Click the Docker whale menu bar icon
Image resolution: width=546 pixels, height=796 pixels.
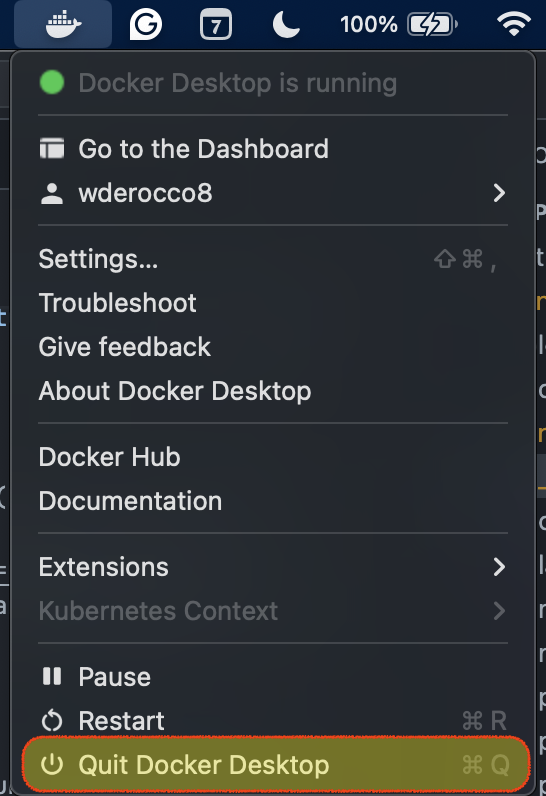[x=63, y=24]
